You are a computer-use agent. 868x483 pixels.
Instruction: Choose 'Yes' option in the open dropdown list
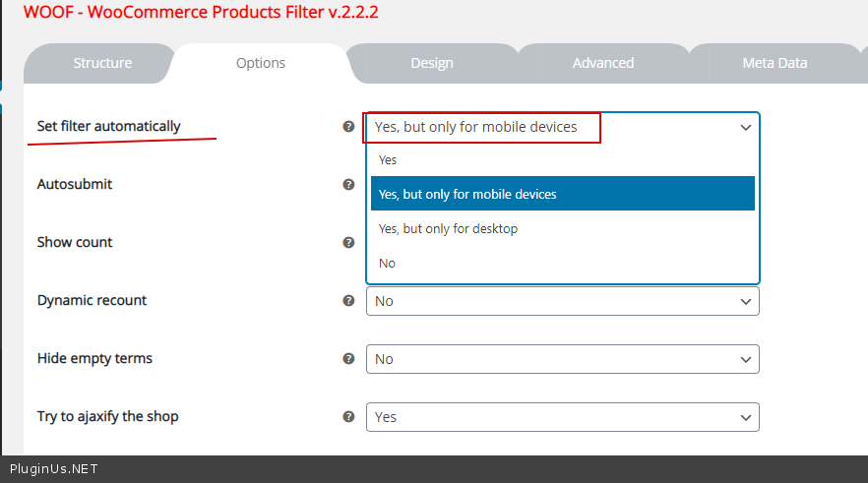click(x=388, y=159)
